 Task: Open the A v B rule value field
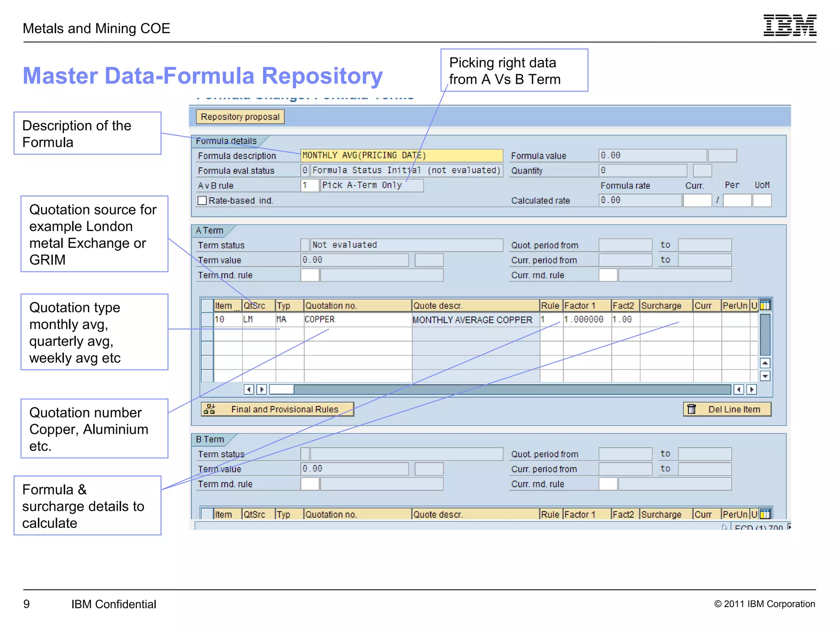310,185
